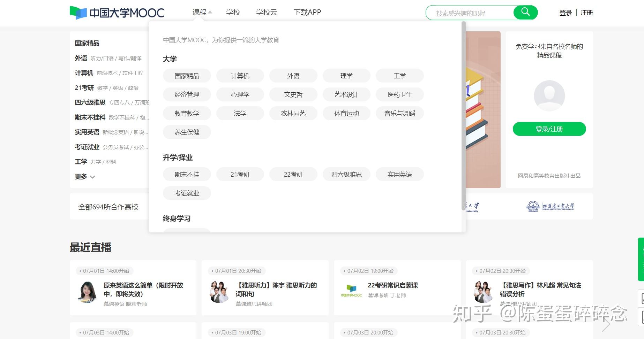Screen dimensions: 644x339
Task: Click the green search magnifier icon
Action: [525, 12]
